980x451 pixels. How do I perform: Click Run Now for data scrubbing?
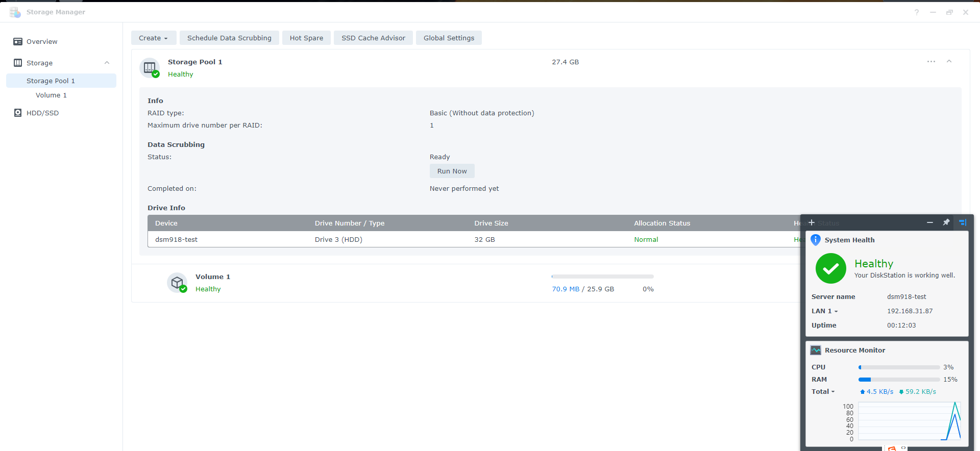[x=452, y=171]
